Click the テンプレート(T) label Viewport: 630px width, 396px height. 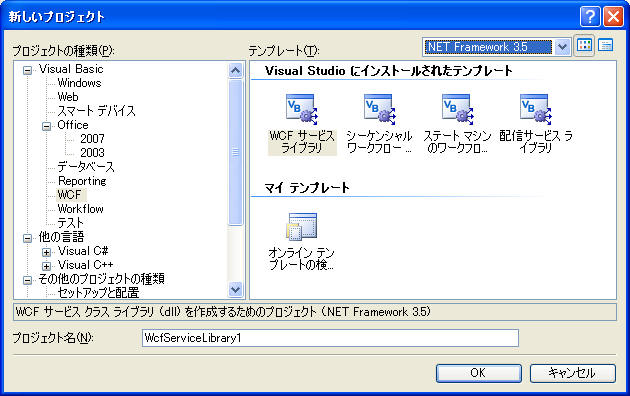[x=284, y=51]
